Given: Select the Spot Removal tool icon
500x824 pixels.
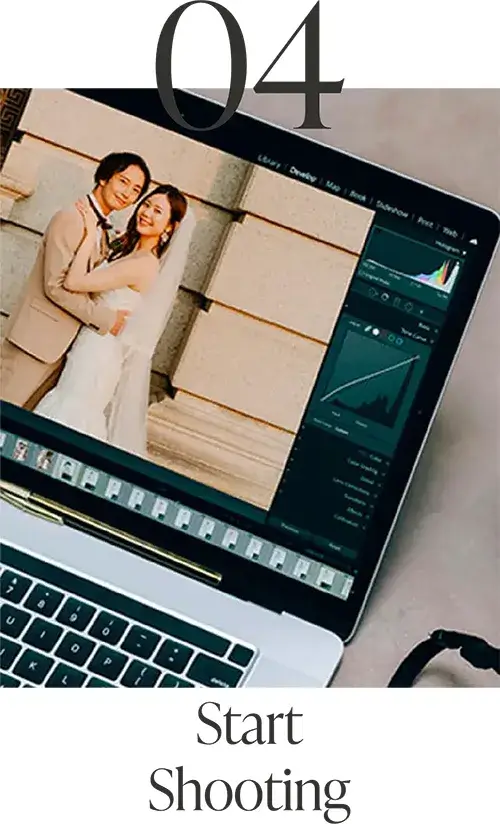Looking at the screenshot, I should [x=385, y=297].
